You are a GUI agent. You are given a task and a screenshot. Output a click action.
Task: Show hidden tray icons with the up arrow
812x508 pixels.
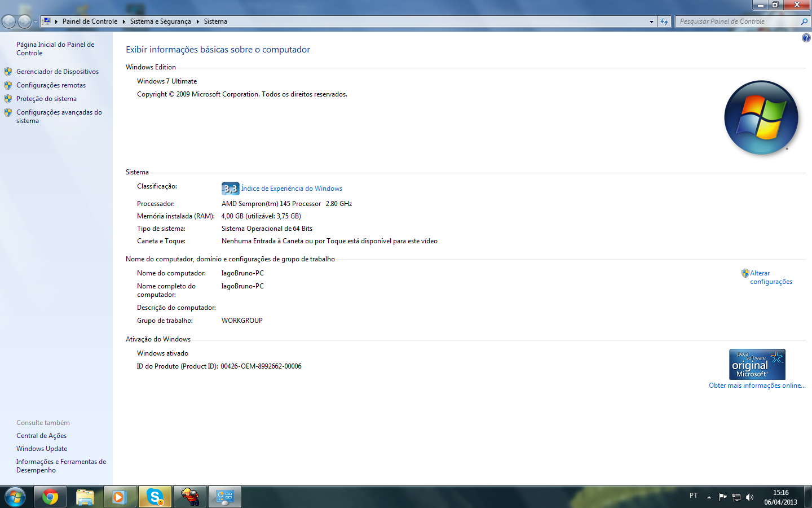tap(709, 497)
